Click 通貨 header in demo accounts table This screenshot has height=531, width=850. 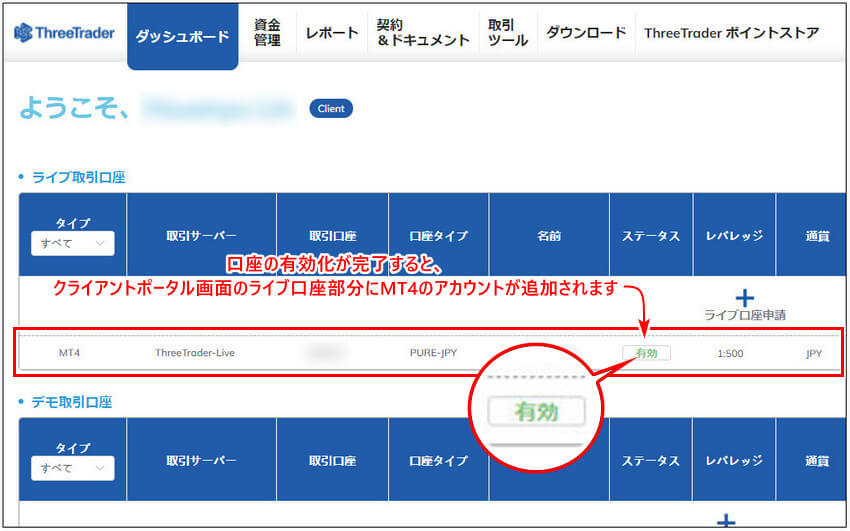click(x=817, y=461)
